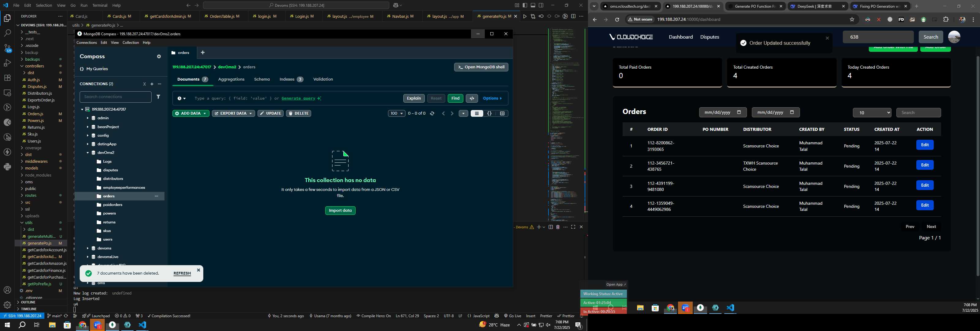Open Collection menu in Compass
This screenshot has width=980, height=331.
tap(130, 43)
